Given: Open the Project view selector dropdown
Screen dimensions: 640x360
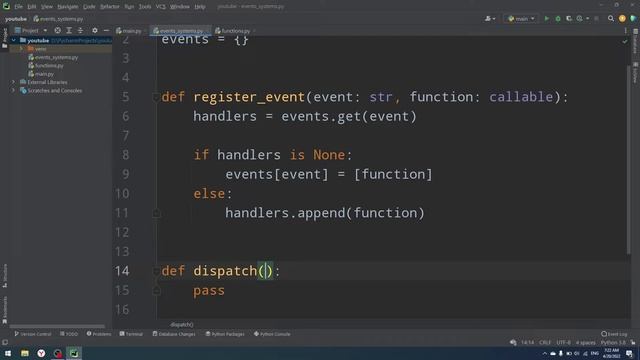Looking at the screenshot, I should pyautogui.click(x=31, y=31).
